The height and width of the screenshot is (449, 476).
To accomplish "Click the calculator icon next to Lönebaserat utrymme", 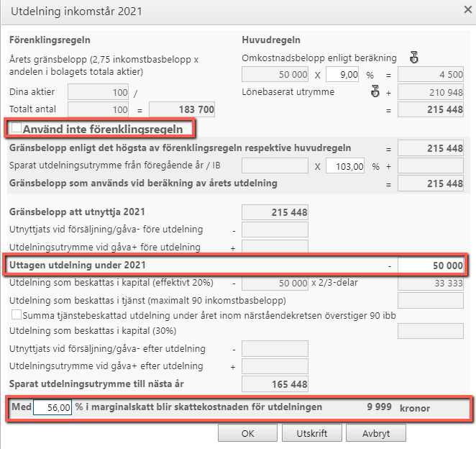I will click(x=375, y=91).
